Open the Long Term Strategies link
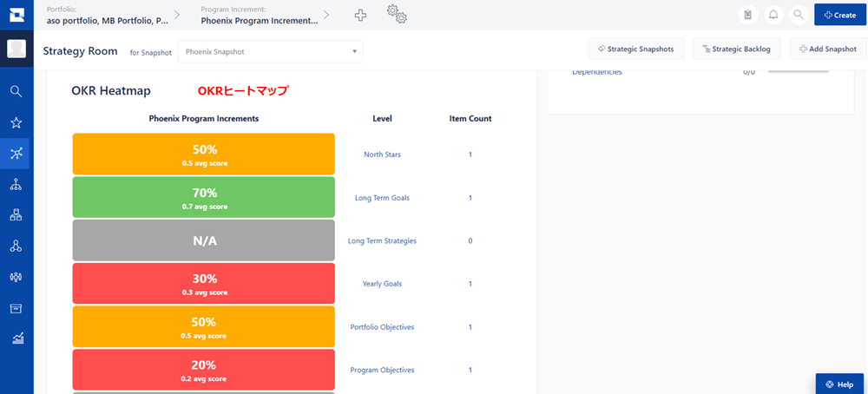The image size is (868, 394). click(382, 240)
